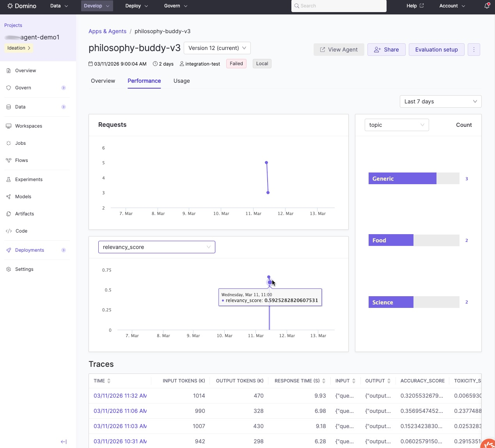The image size is (495, 448).
Task: Toggle sort on RESPONSE TIME column
Action: pyautogui.click(x=323, y=381)
